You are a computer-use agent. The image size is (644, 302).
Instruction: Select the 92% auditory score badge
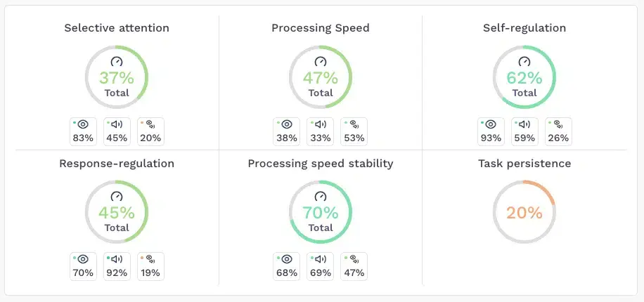click(x=117, y=266)
